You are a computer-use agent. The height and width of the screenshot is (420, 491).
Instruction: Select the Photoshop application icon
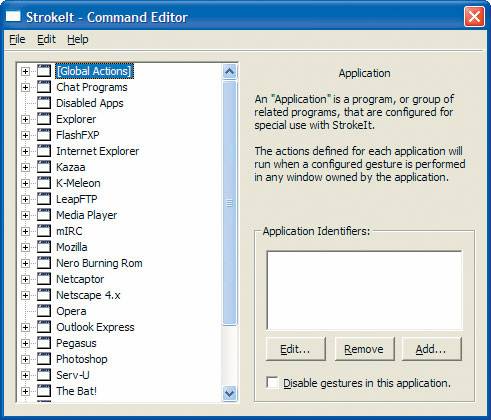(x=44, y=359)
